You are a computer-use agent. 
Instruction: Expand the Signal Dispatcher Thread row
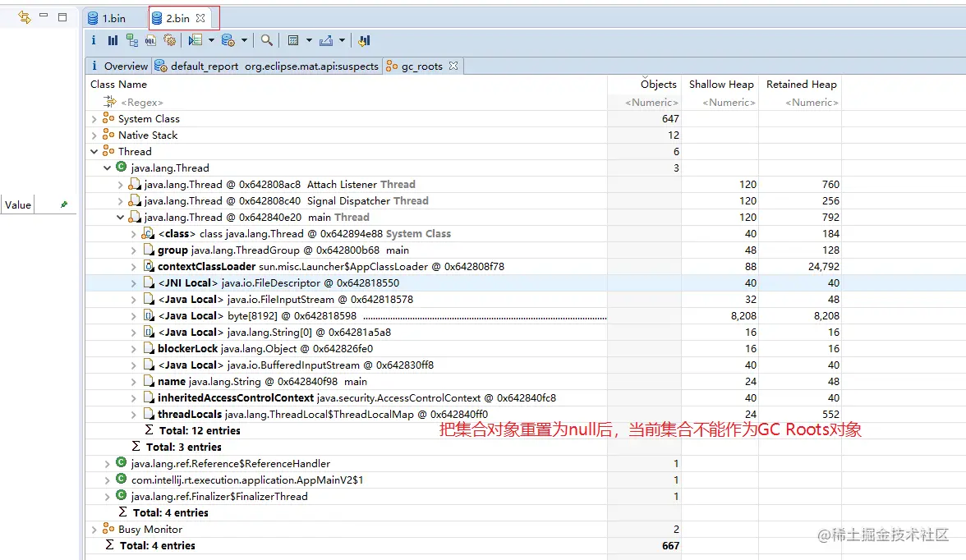click(x=121, y=201)
